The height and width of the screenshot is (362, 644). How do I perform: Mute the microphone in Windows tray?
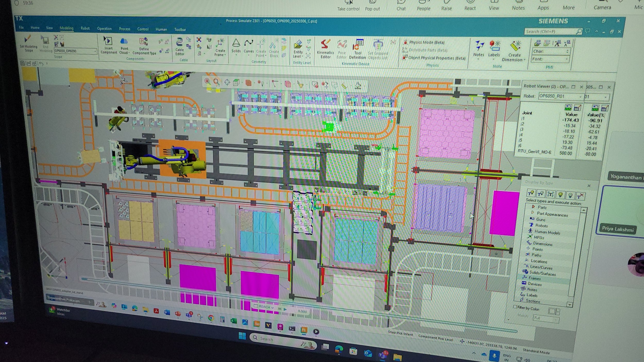click(494, 356)
